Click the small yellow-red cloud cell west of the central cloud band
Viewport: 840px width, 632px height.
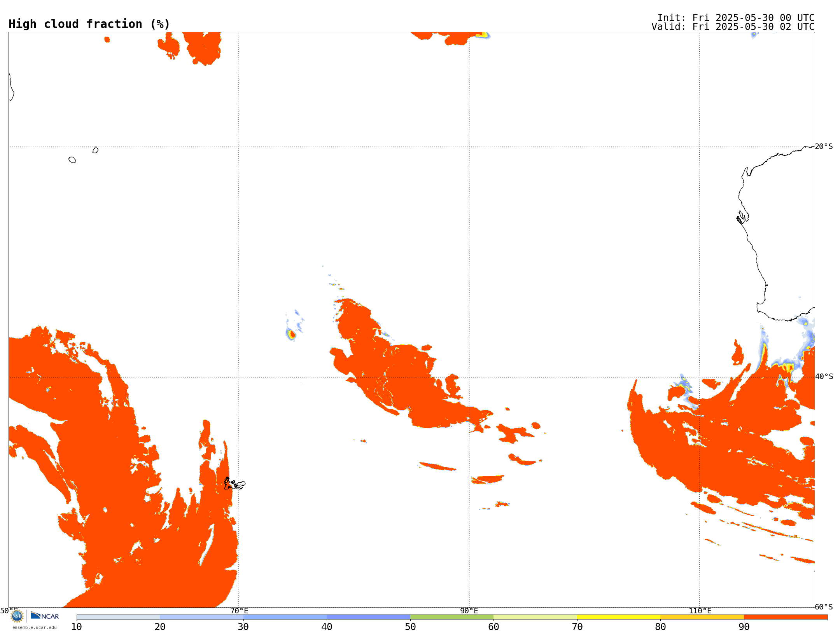[x=291, y=334]
